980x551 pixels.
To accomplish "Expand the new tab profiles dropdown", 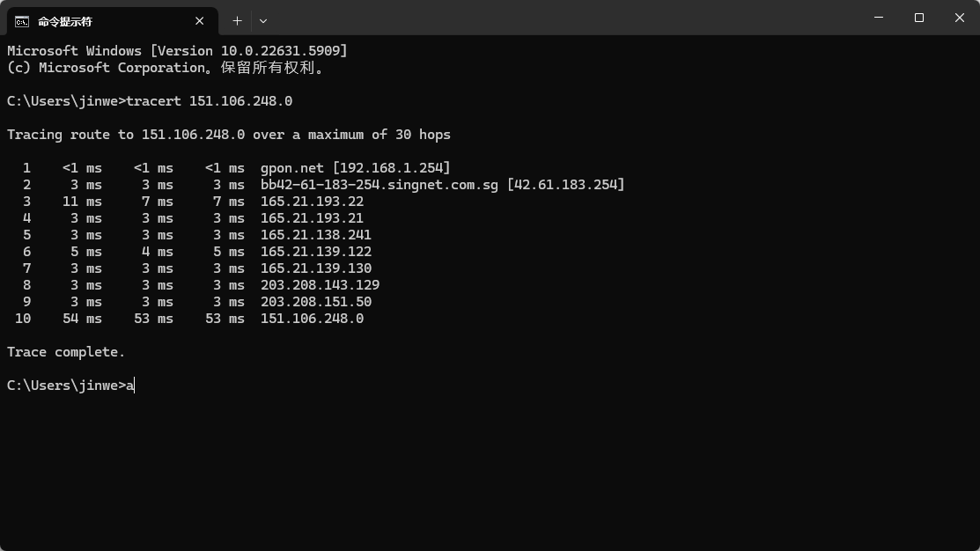I will [263, 20].
